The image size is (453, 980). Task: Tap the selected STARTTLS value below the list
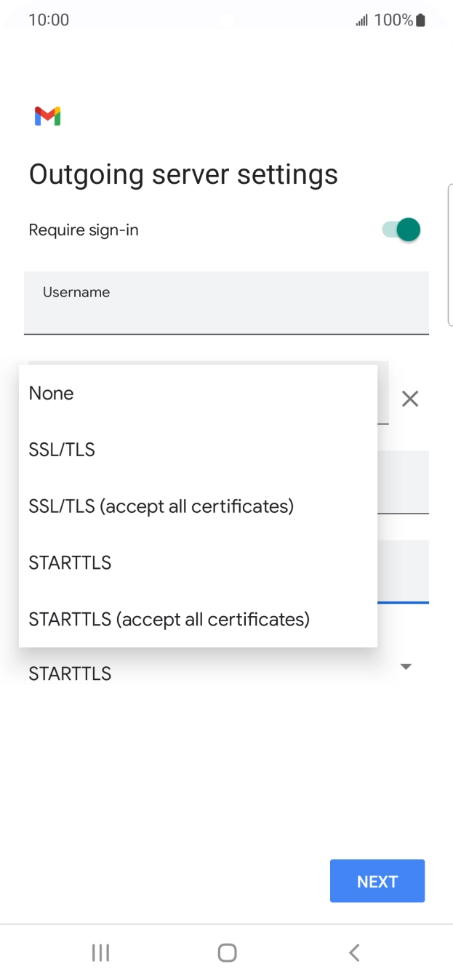coord(71,673)
